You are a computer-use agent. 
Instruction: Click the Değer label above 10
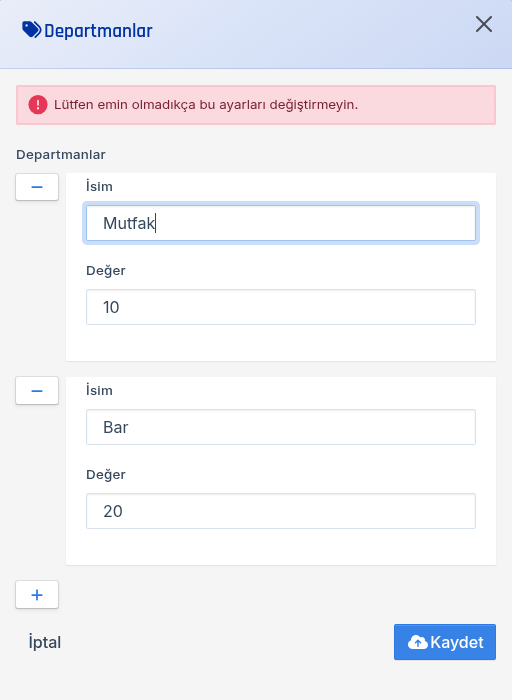pos(106,271)
